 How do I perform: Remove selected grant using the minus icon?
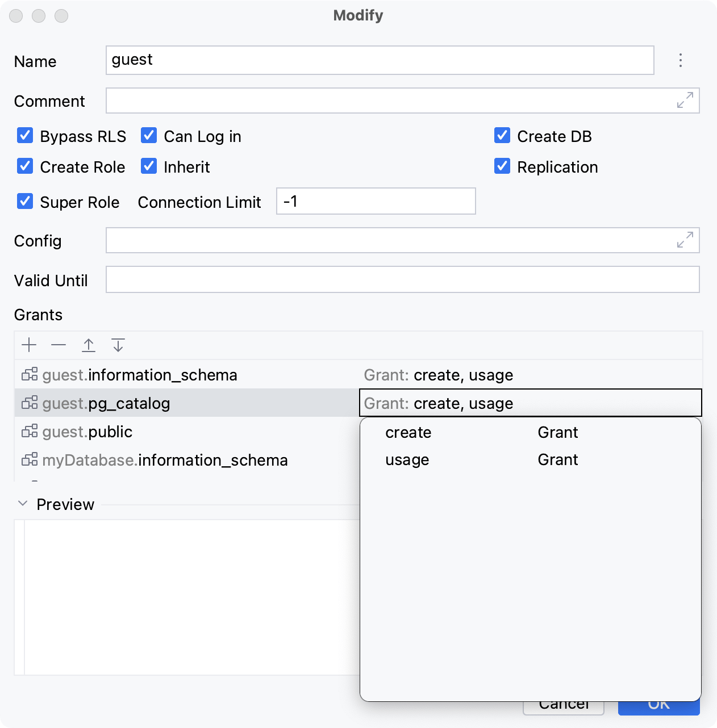(x=59, y=345)
